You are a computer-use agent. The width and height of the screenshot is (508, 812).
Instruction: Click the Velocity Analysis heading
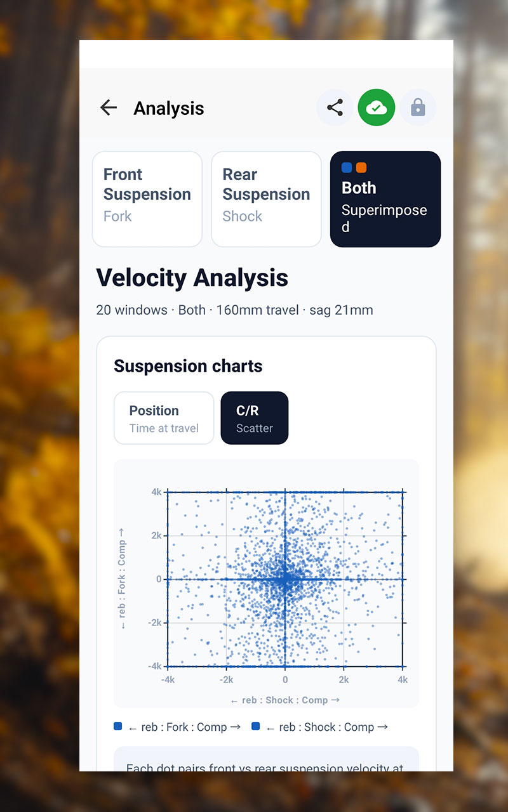(192, 278)
